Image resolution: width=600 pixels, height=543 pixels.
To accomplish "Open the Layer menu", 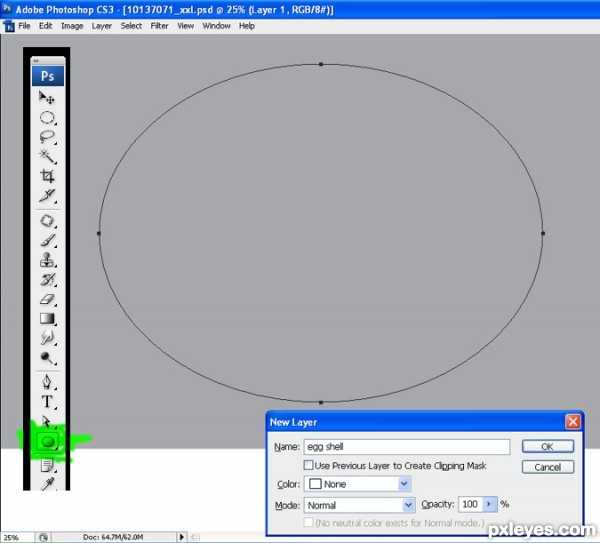I will click(x=101, y=25).
